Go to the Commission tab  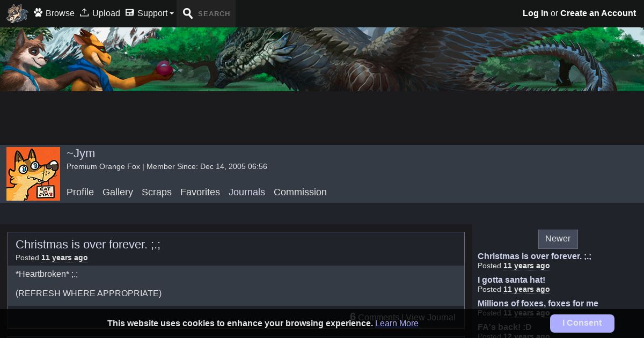300,192
